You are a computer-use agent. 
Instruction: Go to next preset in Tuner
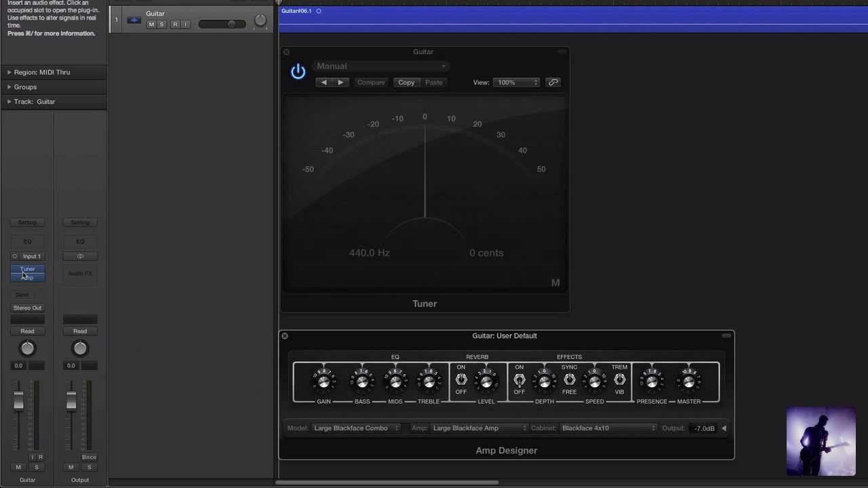point(340,83)
